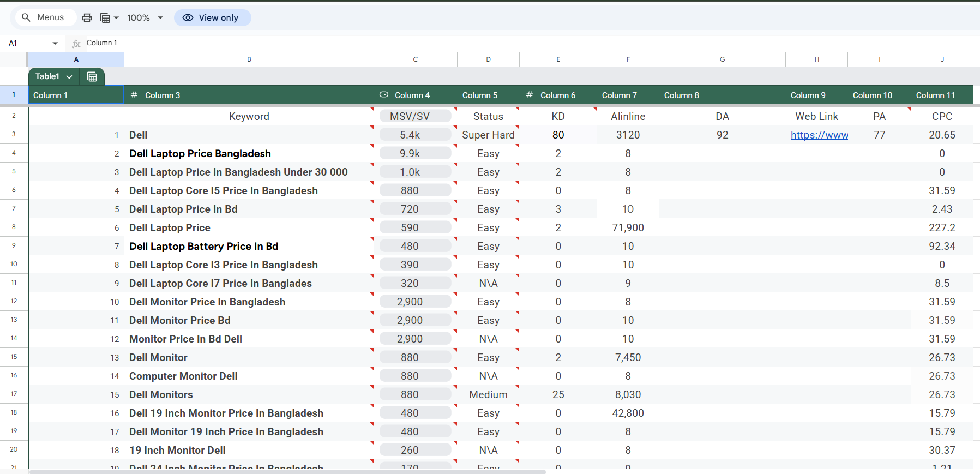The image size is (980, 474).
Task: Select the Medium status cell
Action: point(488,394)
